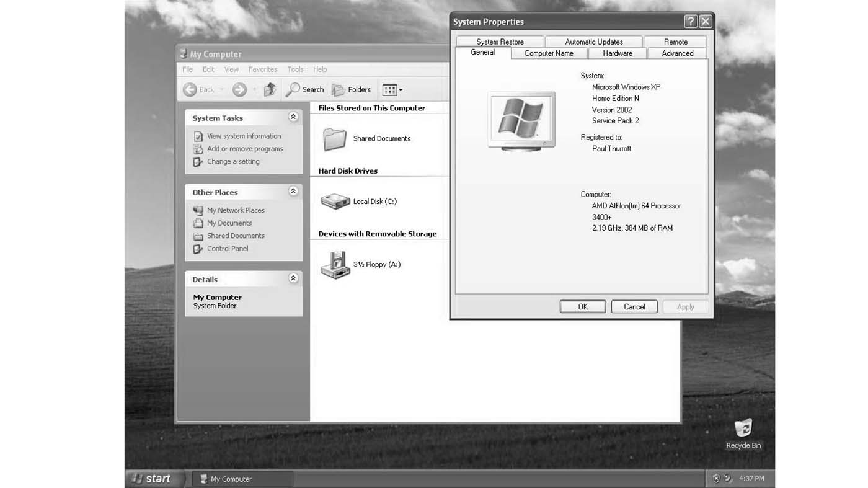Open the Back button history dropdown arrow
868x488 pixels.
[x=222, y=90]
